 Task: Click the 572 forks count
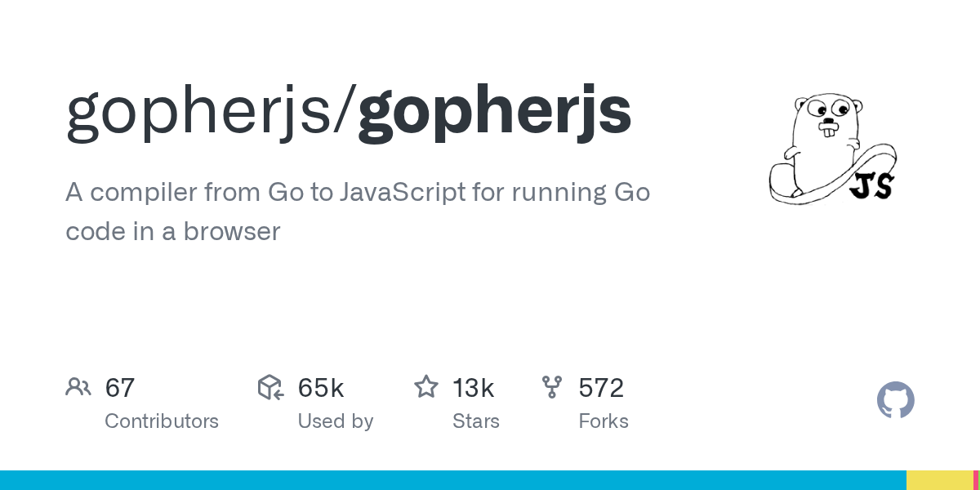pyautogui.click(x=601, y=388)
